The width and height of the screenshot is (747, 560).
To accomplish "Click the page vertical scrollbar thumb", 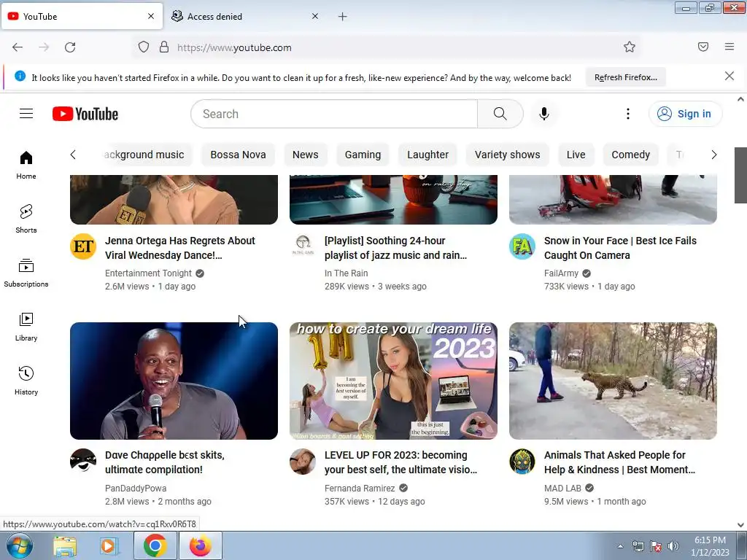I will click(740, 175).
